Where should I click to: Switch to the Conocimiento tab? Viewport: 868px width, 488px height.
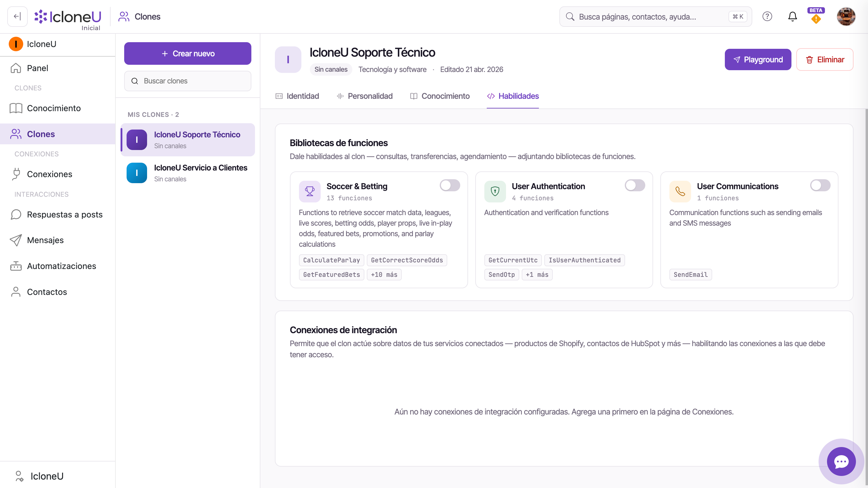click(x=440, y=96)
